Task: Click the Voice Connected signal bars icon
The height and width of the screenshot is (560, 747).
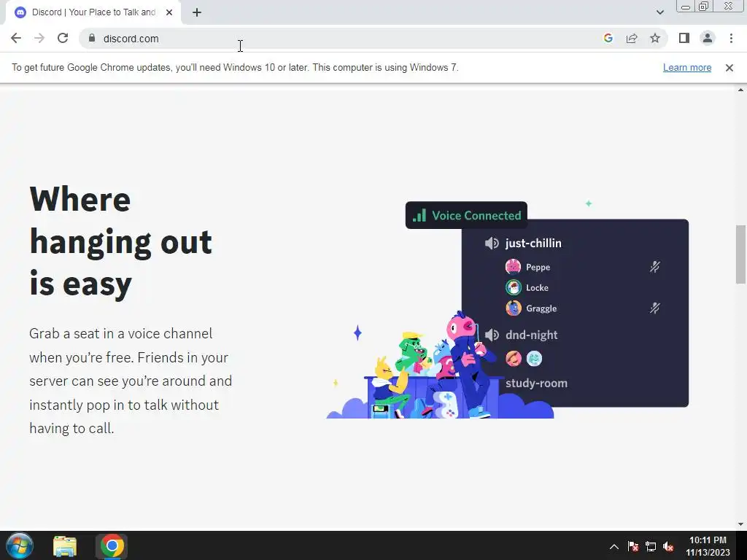Action: (x=419, y=215)
